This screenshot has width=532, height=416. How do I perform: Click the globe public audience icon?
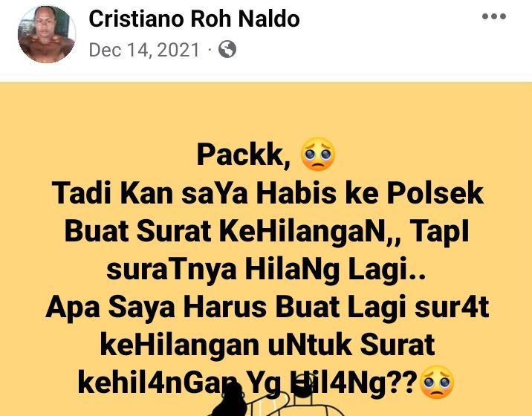coord(227,50)
